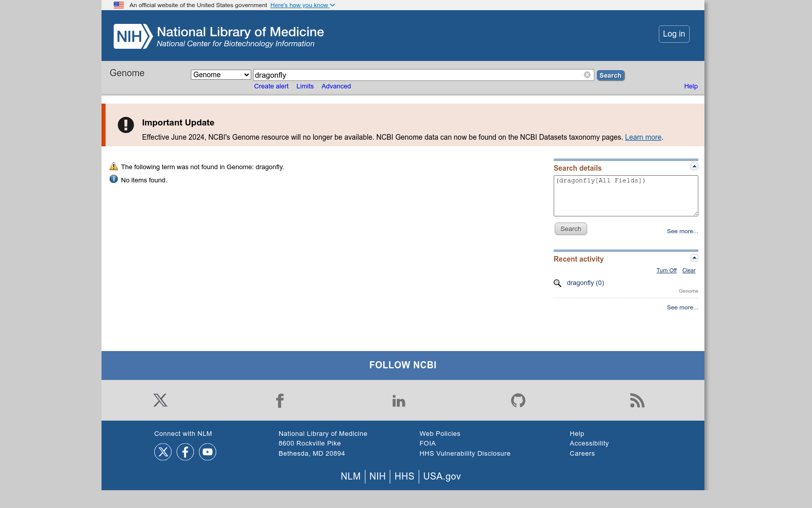Open NLM link in footer bottom row
Screen dimensions: 812x508
(351, 477)
